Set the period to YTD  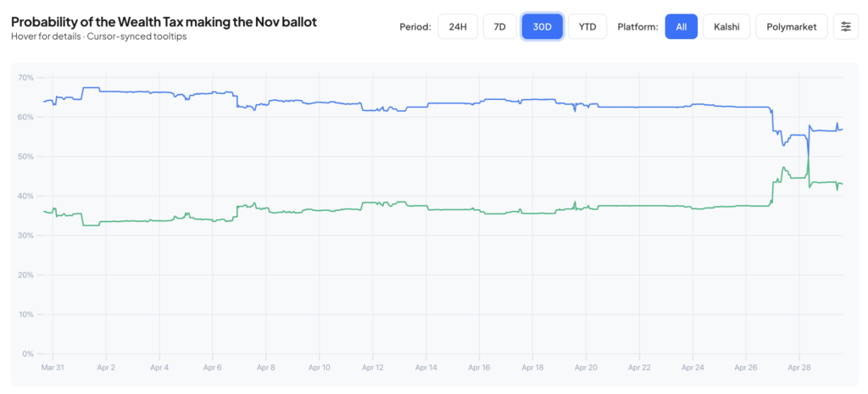click(x=587, y=27)
